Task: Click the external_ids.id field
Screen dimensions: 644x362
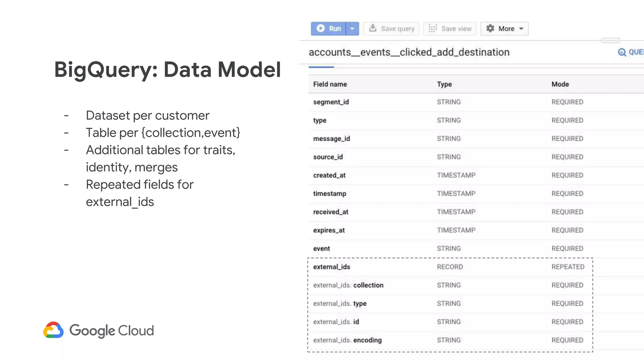Action: (x=336, y=322)
